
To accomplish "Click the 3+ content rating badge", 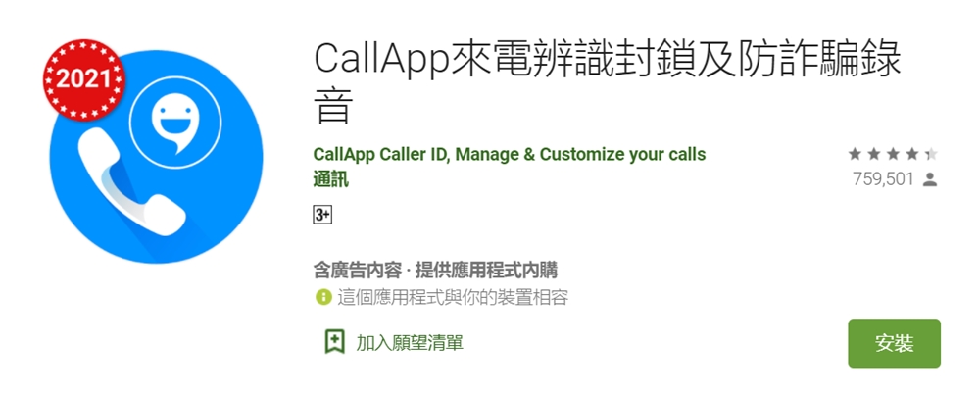I will click(321, 216).
